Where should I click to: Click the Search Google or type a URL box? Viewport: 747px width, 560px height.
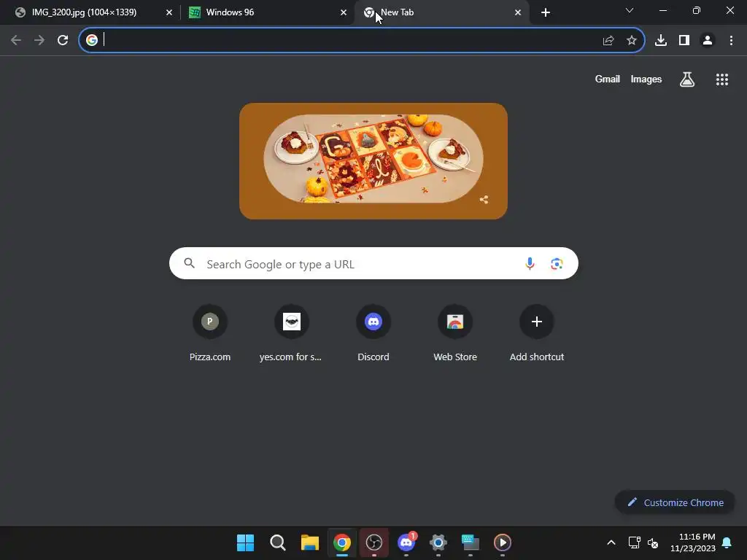(373, 263)
